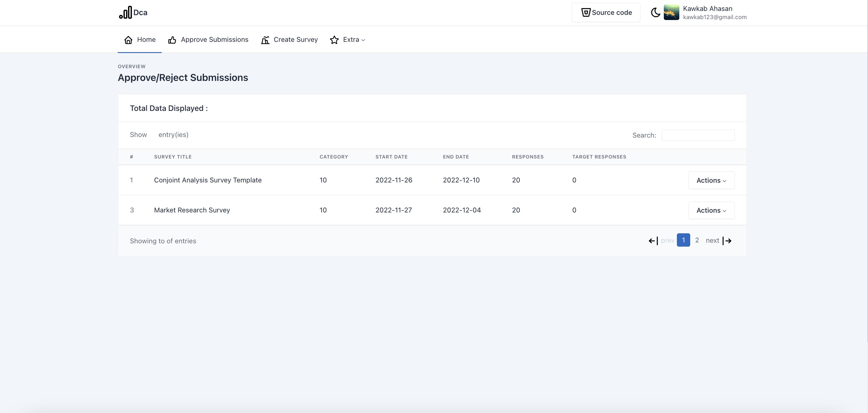Open the Source code button
Screen dimensions: 868x413
coord(606,13)
